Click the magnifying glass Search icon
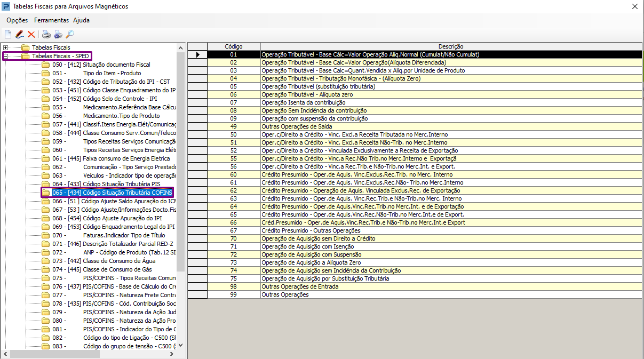 (70, 35)
